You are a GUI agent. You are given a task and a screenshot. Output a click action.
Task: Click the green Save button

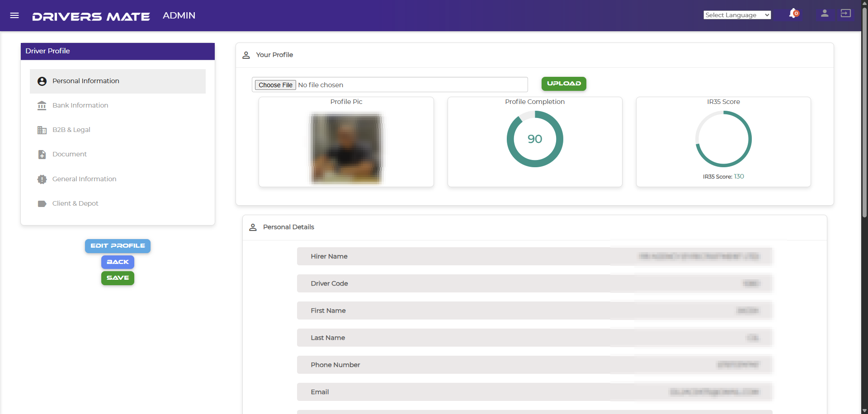[x=118, y=278]
